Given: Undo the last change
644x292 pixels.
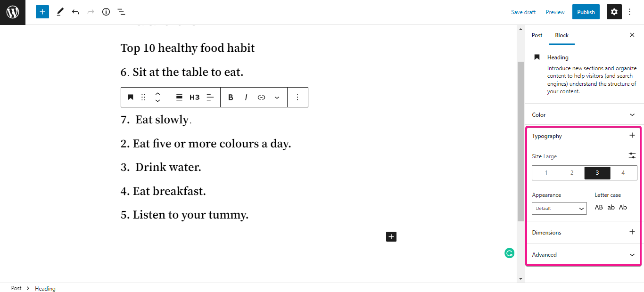Looking at the screenshot, I should (75, 12).
